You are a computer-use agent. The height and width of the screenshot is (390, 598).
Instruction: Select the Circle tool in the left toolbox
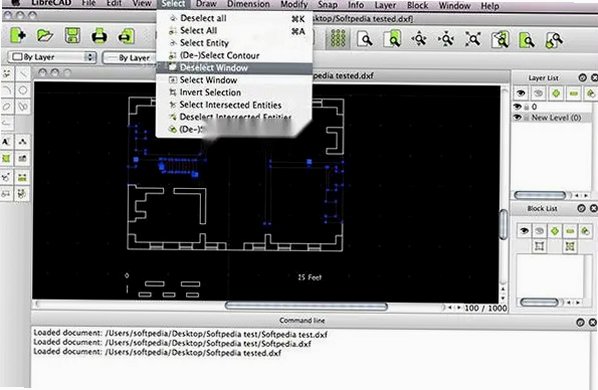[x=23, y=90]
